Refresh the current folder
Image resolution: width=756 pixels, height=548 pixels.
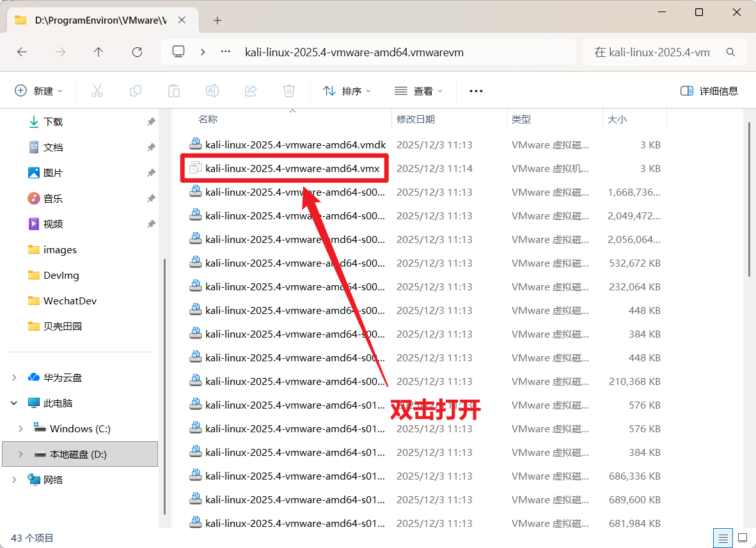pos(138,52)
